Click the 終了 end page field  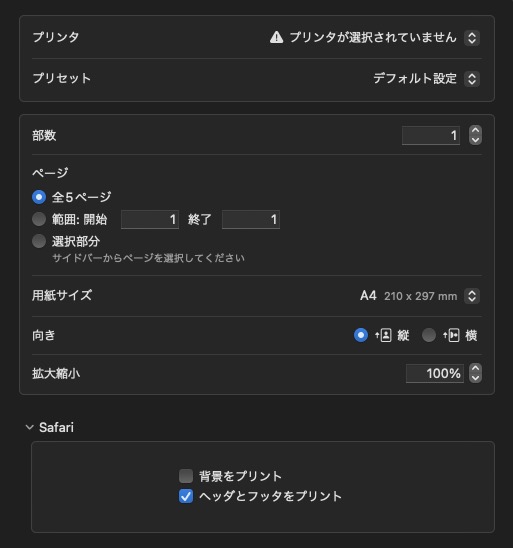coord(251,219)
